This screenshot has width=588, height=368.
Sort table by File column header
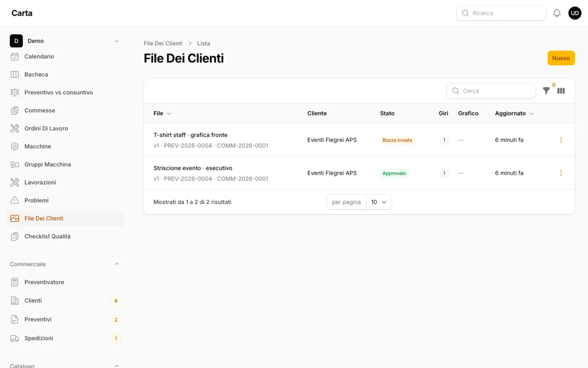click(162, 113)
